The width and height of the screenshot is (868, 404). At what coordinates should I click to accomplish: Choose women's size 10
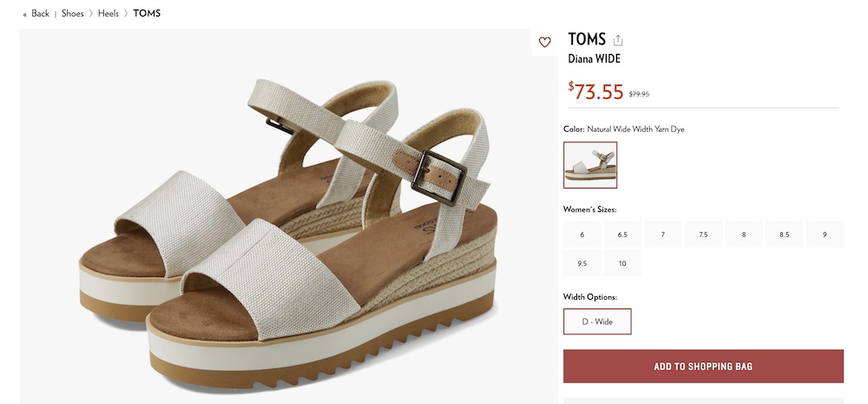[x=622, y=263]
